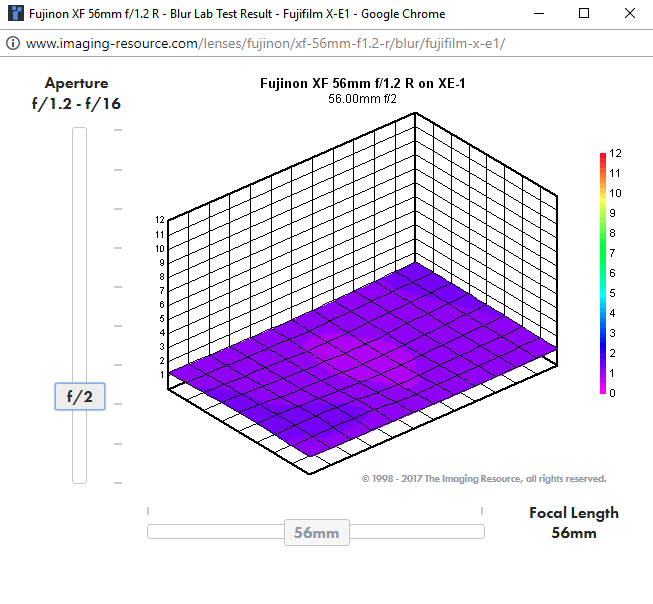
Task: Click the 56mm focal length slider handle
Action: click(x=317, y=532)
